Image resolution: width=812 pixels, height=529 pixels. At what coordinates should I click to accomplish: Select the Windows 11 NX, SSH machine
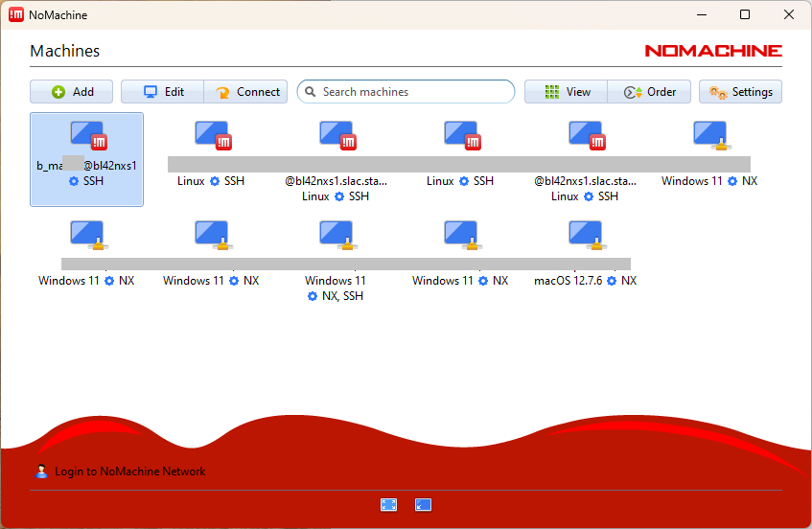coord(336,235)
